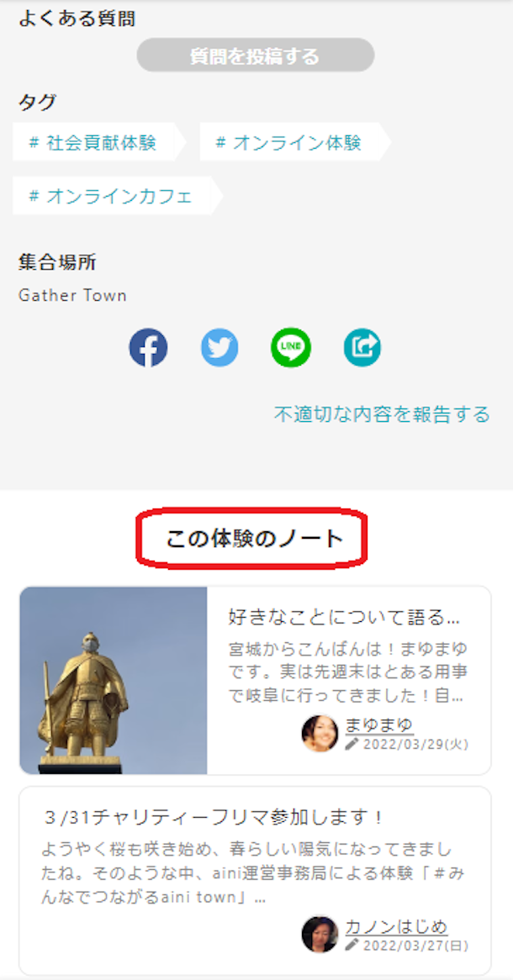Click the Gather Town meeting place text
Screen dimensions: 513x980
pyautogui.click(x=72, y=295)
